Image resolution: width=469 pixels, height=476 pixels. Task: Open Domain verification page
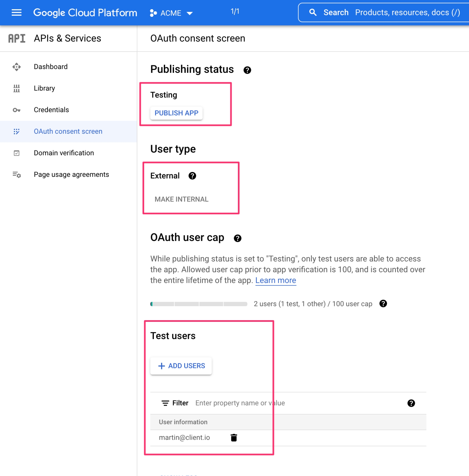(64, 153)
